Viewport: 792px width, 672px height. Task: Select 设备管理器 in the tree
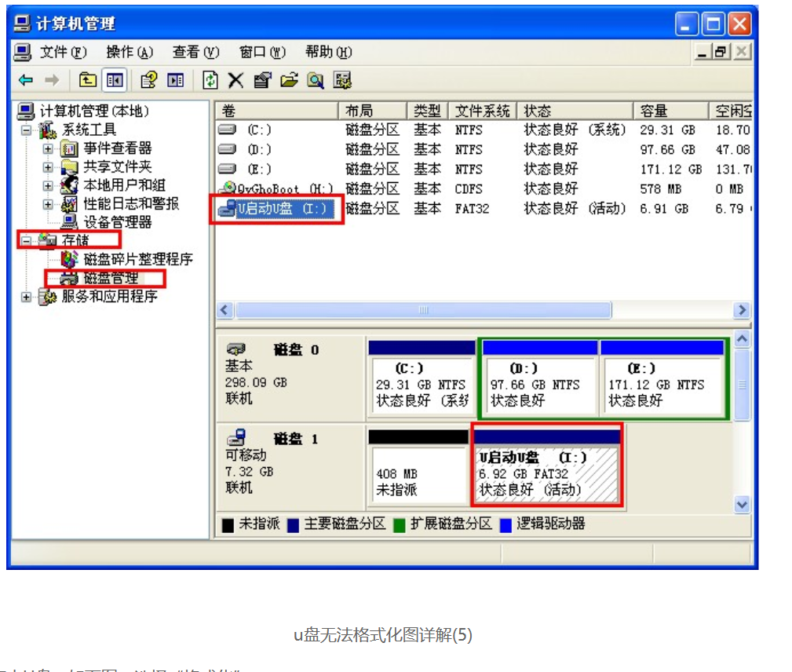[x=116, y=222]
